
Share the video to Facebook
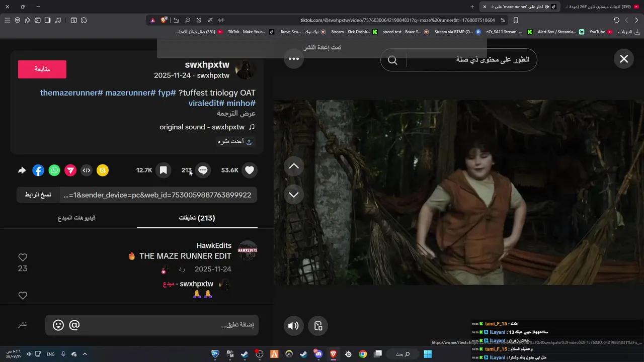38,170
